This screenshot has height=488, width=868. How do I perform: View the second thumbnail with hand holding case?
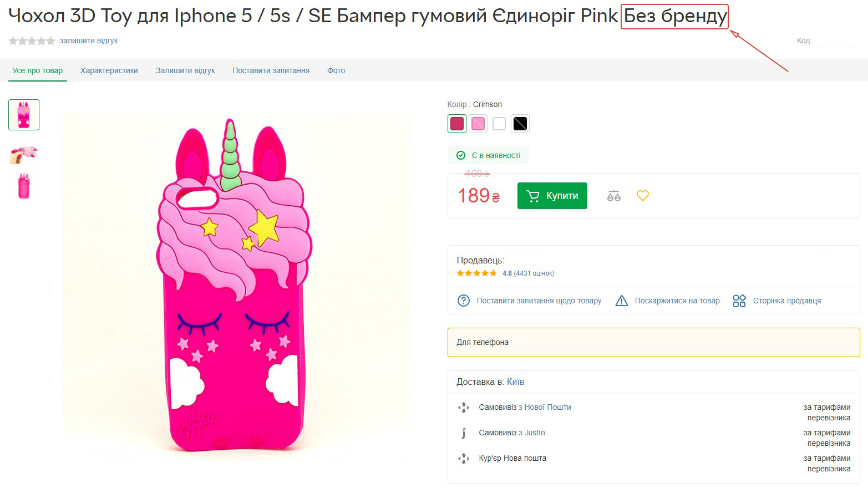pyautogui.click(x=24, y=154)
